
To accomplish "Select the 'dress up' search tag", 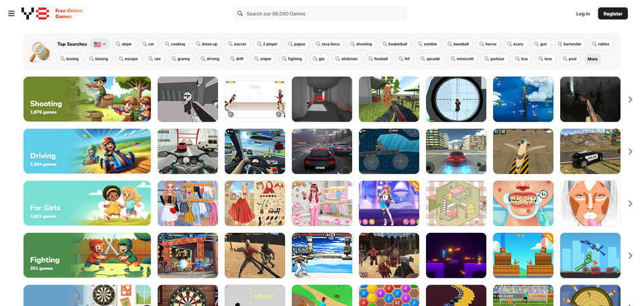I will point(207,44).
